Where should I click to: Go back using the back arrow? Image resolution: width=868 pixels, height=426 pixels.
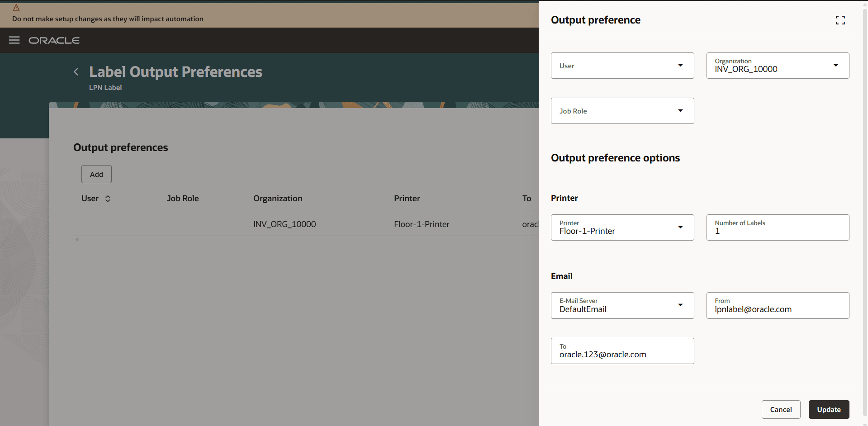click(76, 72)
